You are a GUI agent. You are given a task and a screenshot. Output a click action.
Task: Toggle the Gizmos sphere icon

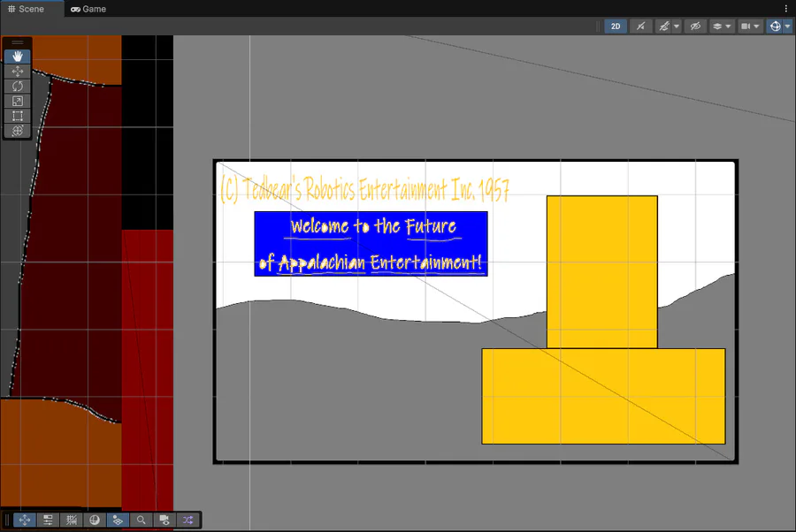(775, 27)
